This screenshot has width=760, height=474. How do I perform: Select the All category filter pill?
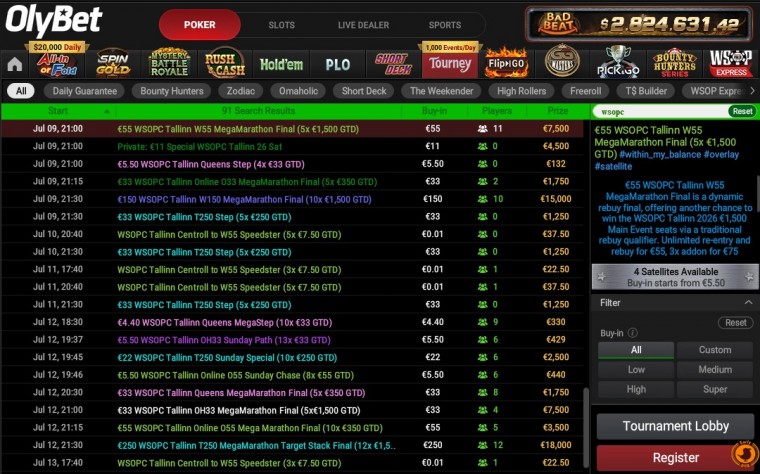(21, 91)
